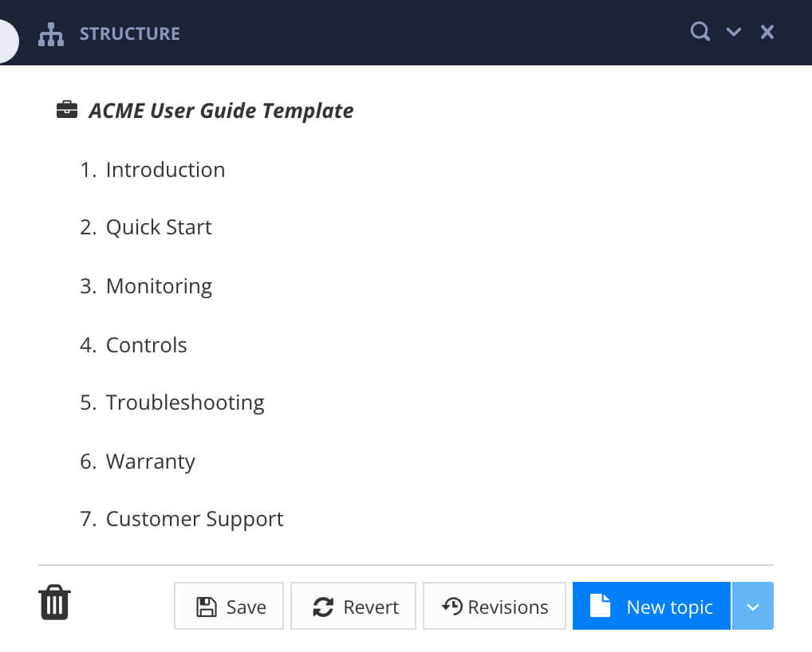
Task: Select the Customer Support topic
Action: click(x=195, y=519)
